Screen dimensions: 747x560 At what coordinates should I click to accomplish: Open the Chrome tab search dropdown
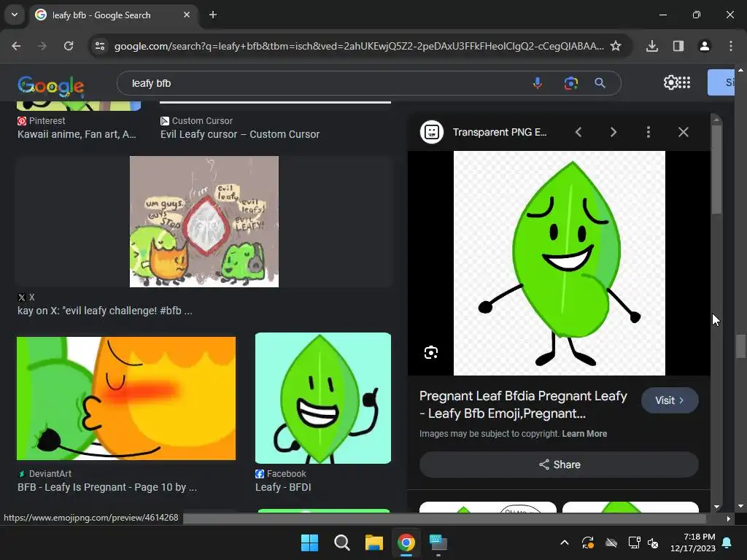15,15
